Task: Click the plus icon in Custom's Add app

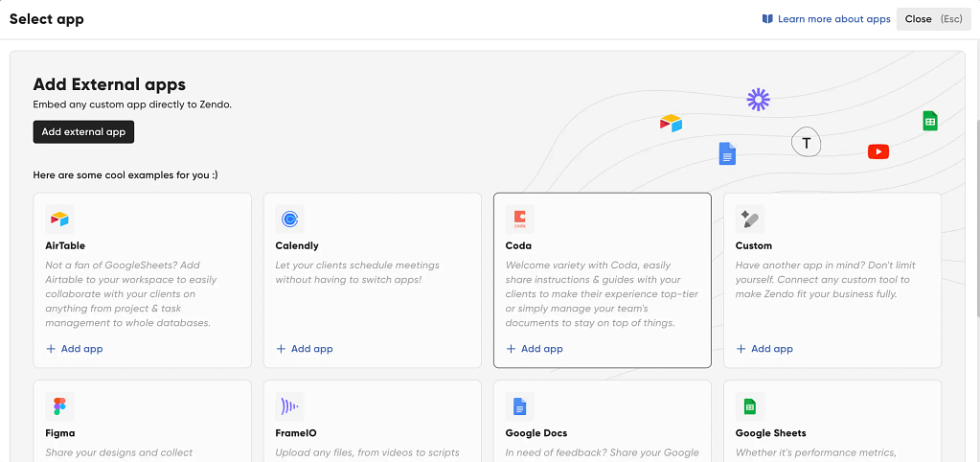Action: [741, 349]
